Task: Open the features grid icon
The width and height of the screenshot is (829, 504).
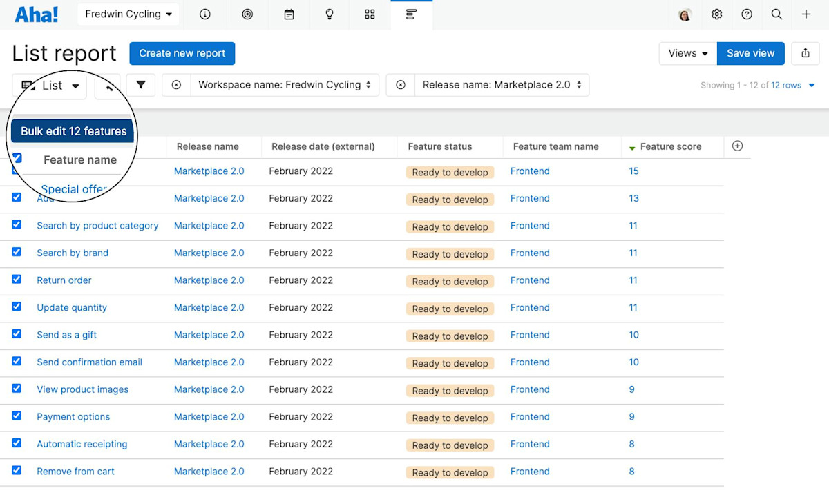Action: pyautogui.click(x=370, y=14)
